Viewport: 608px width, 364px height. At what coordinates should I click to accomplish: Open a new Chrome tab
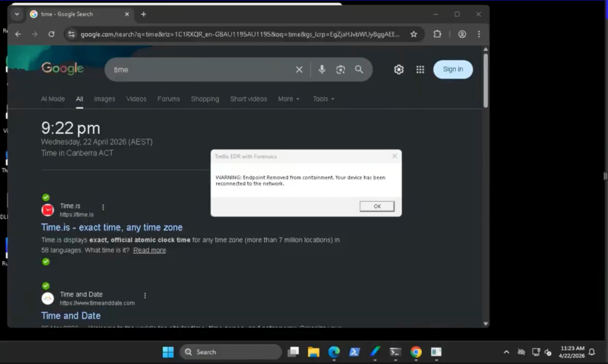[x=143, y=14]
